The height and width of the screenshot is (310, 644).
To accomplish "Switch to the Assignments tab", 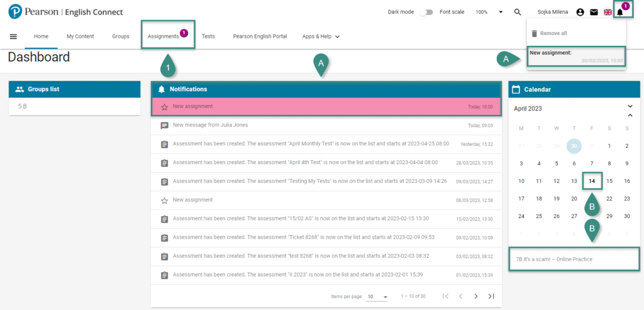I will coord(164,36).
